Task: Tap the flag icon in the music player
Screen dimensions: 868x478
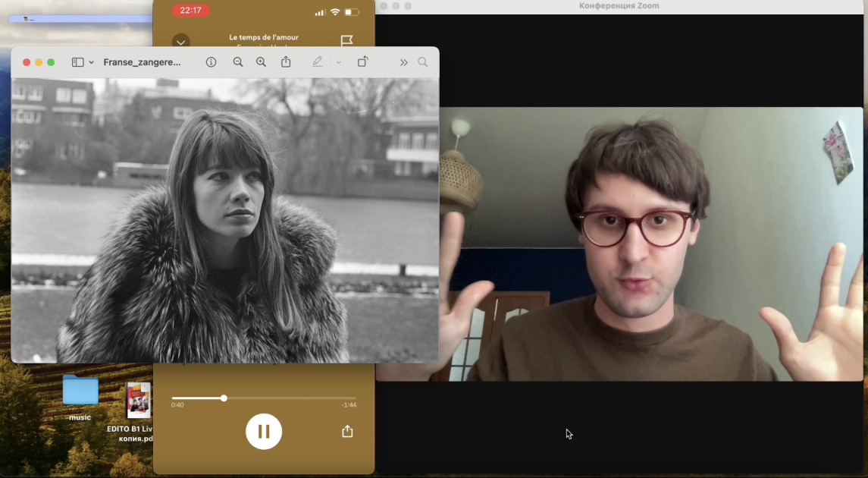Action: [346, 40]
